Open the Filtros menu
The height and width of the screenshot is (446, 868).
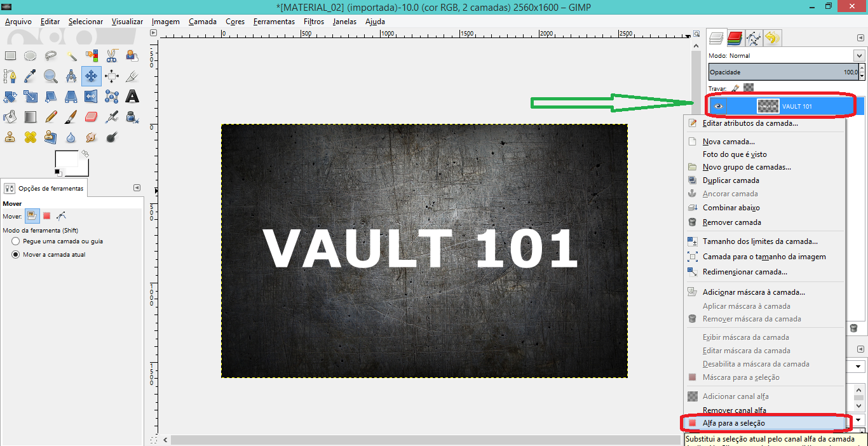[x=313, y=21]
